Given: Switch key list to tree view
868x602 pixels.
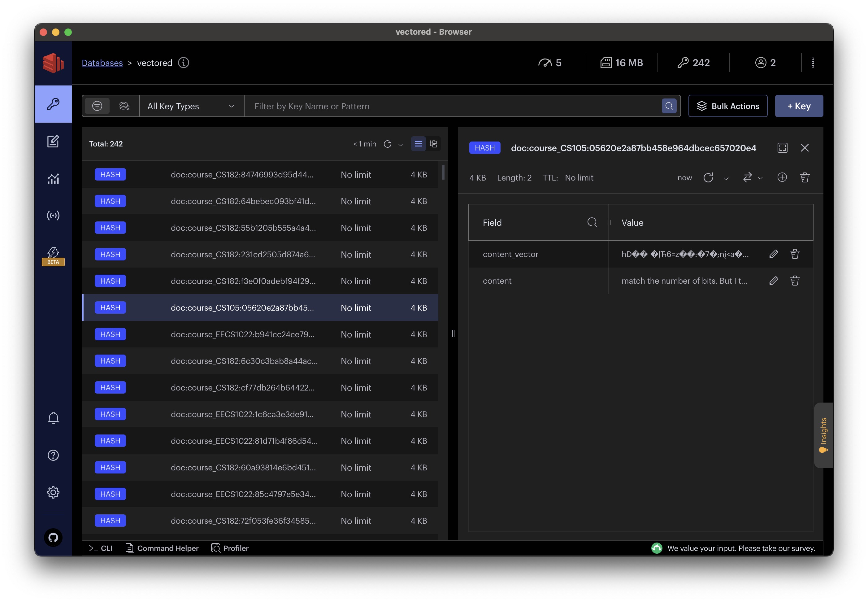Looking at the screenshot, I should coord(433,144).
